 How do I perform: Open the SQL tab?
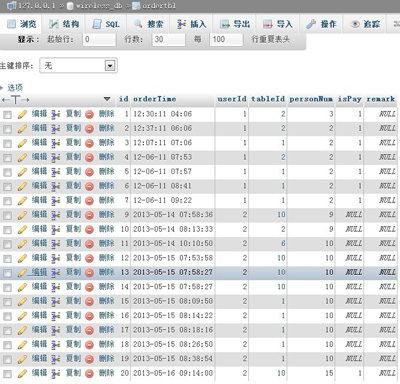[x=106, y=24]
